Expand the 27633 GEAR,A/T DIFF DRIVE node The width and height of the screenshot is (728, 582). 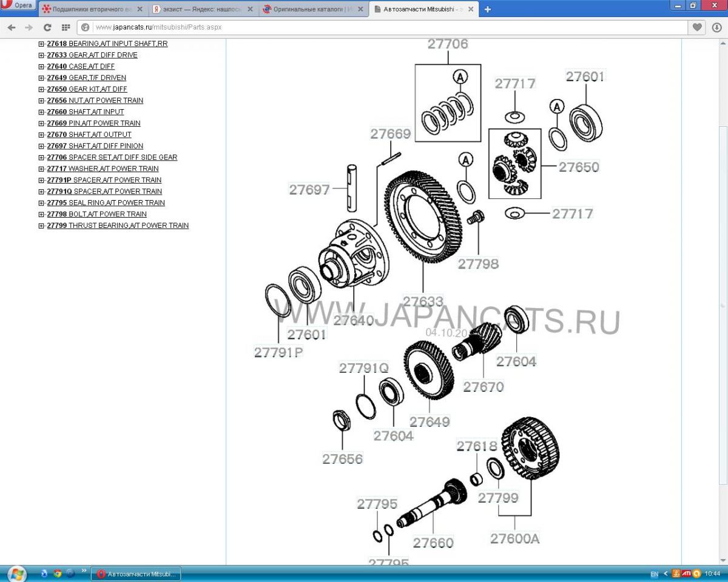tap(41, 55)
